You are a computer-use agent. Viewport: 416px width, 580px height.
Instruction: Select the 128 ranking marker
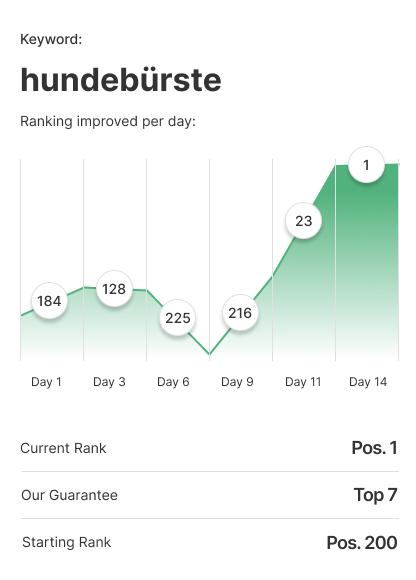point(114,289)
